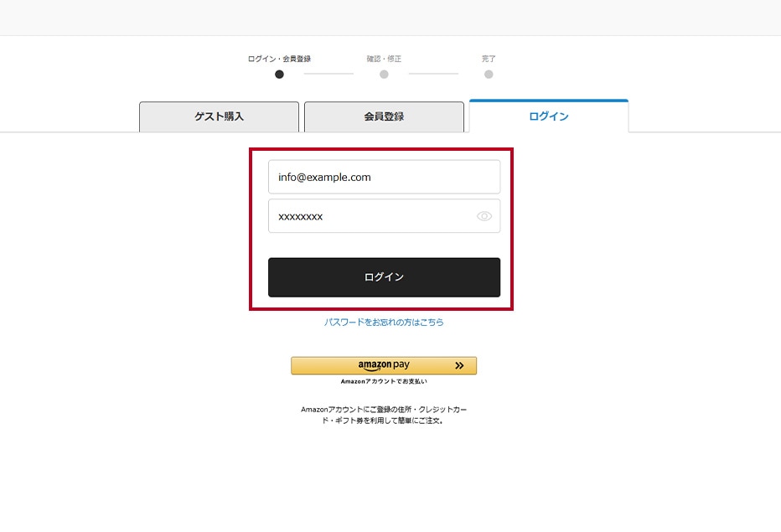Click the 完了 step label
Screen dimensions: 781x532
(489, 59)
